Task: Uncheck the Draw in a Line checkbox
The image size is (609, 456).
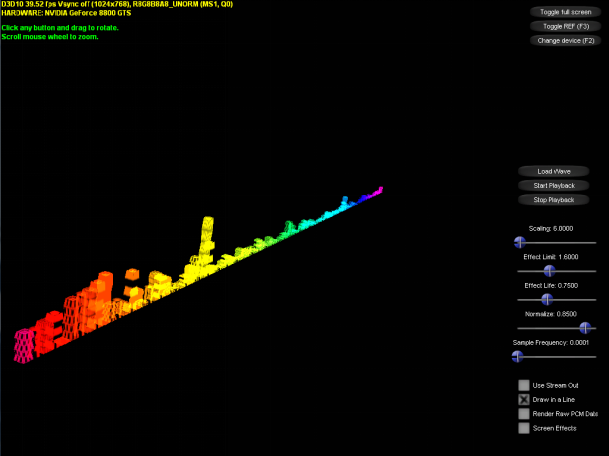Action: pos(524,399)
